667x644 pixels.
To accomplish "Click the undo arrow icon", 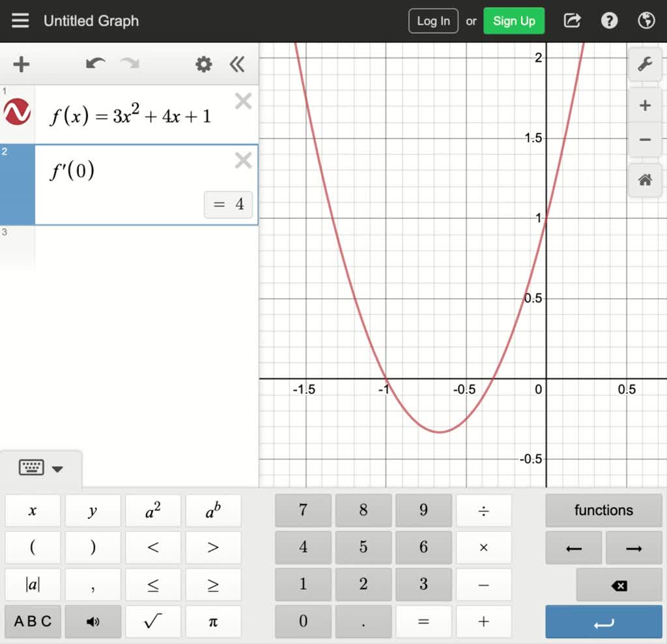I will coord(95,65).
